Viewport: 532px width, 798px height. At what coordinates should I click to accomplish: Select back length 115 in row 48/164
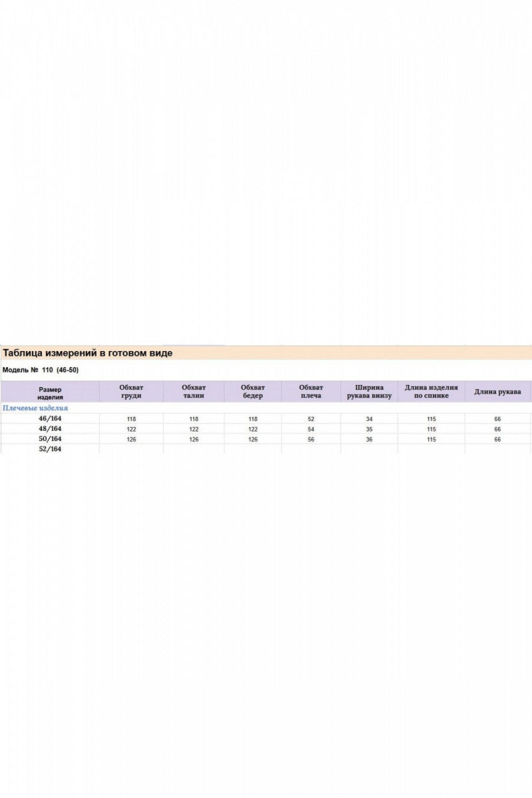[x=431, y=430]
